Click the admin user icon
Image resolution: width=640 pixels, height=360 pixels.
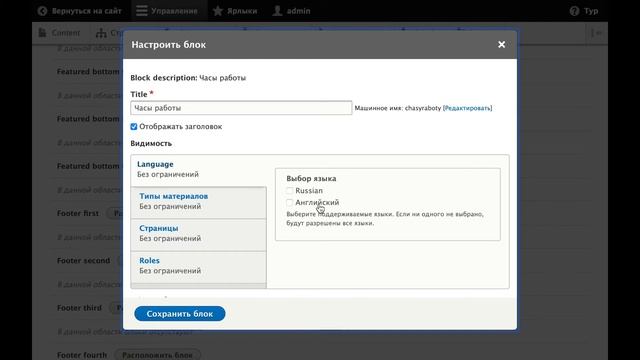[x=277, y=11]
